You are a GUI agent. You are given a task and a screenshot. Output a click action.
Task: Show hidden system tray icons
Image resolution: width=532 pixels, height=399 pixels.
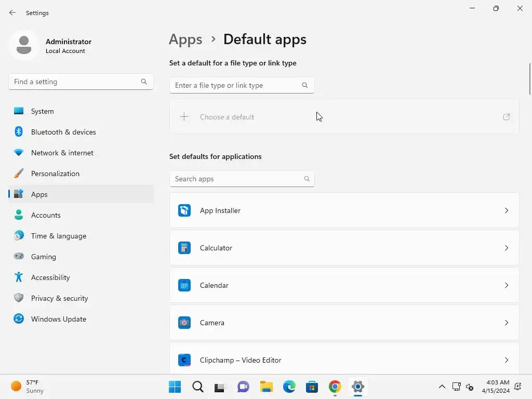[442, 387]
